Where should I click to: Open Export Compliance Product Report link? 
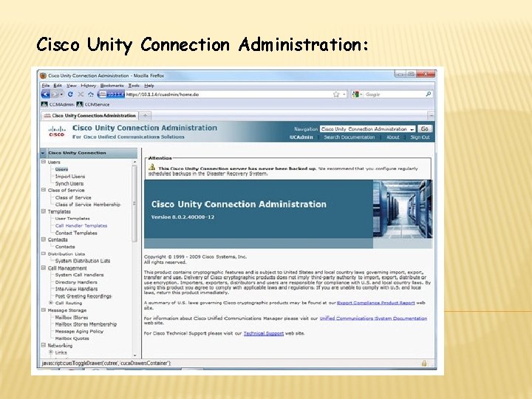point(376,303)
